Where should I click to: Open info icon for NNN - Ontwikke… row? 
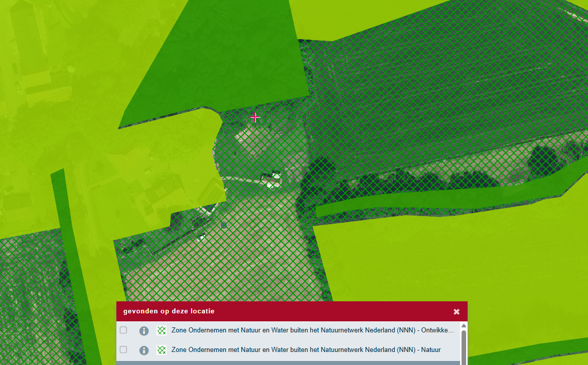pos(144,330)
